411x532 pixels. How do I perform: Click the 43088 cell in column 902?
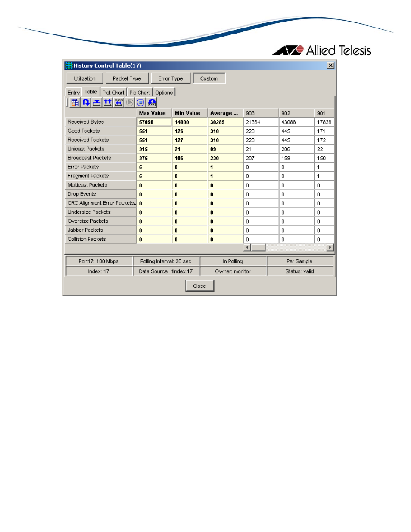[297, 122]
